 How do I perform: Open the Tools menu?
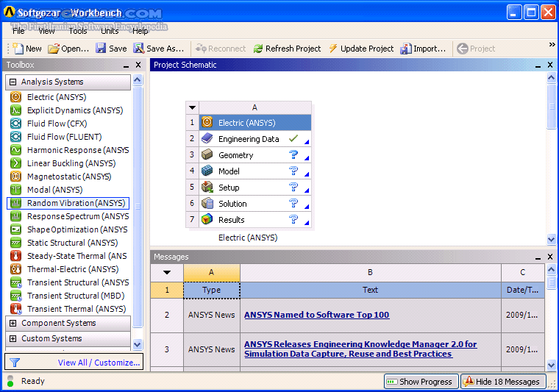78,31
